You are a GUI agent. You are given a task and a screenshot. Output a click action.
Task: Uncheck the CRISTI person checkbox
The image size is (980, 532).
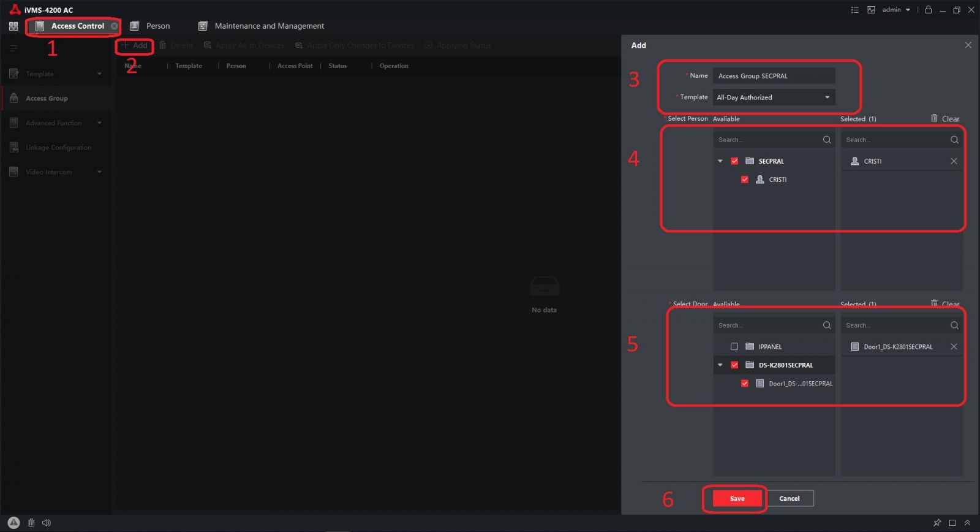pyautogui.click(x=745, y=180)
